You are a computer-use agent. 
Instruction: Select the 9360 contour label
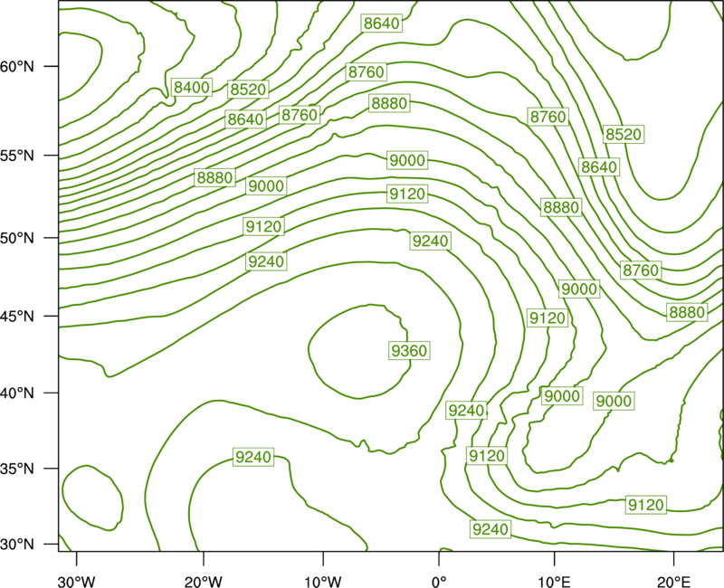pyautogui.click(x=409, y=351)
